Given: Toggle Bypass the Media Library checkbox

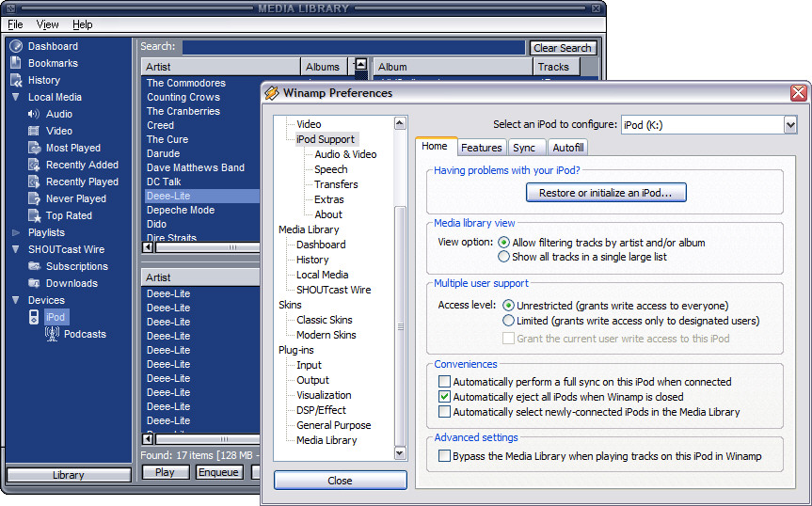Looking at the screenshot, I should tap(444, 456).
